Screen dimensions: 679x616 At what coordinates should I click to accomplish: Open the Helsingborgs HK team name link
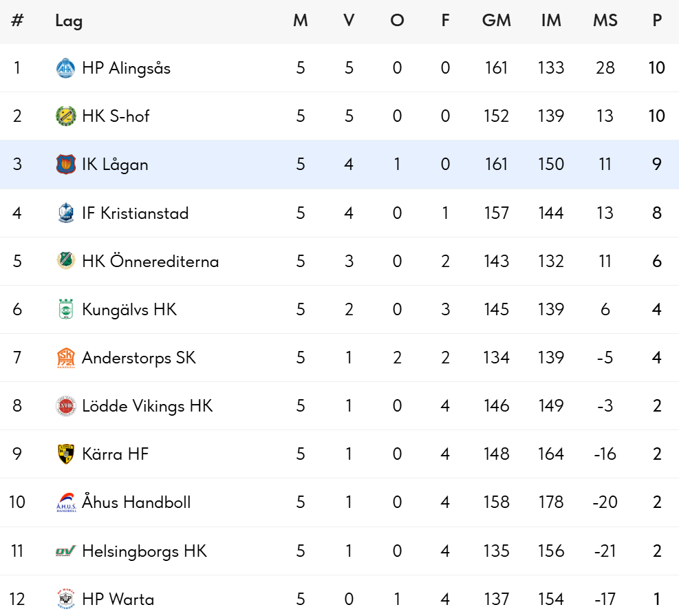tap(144, 551)
